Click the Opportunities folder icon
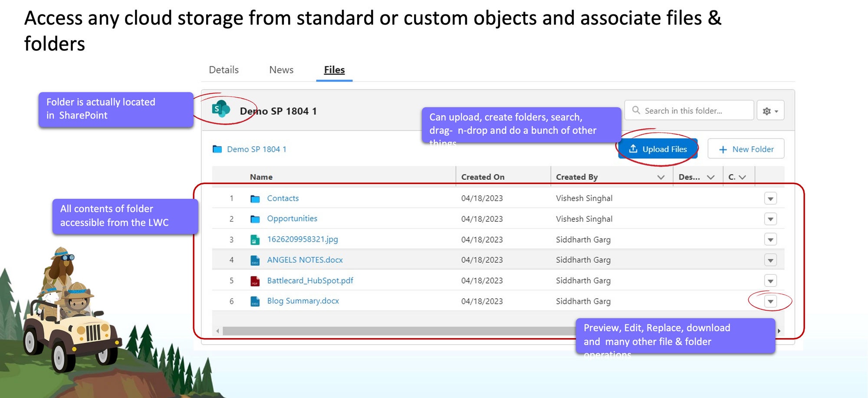868x398 pixels. (x=255, y=219)
